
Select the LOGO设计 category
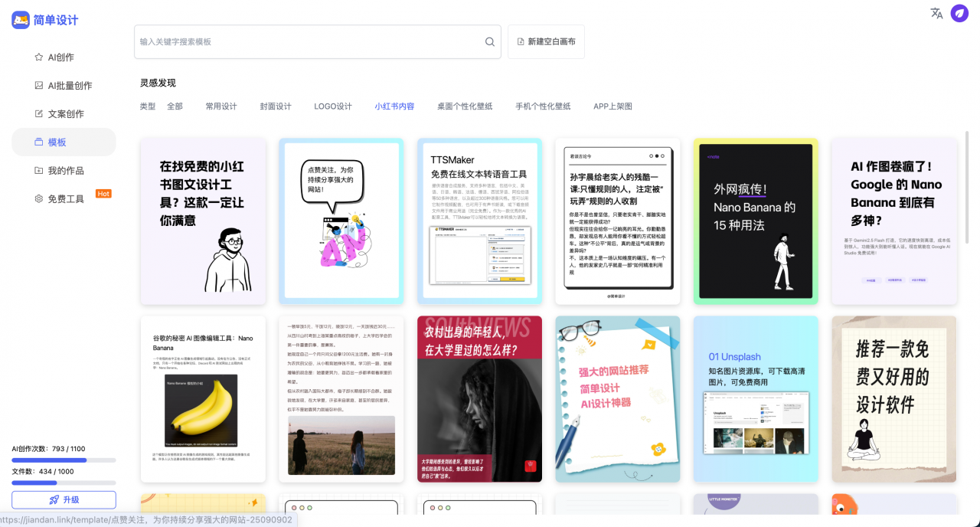click(333, 106)
